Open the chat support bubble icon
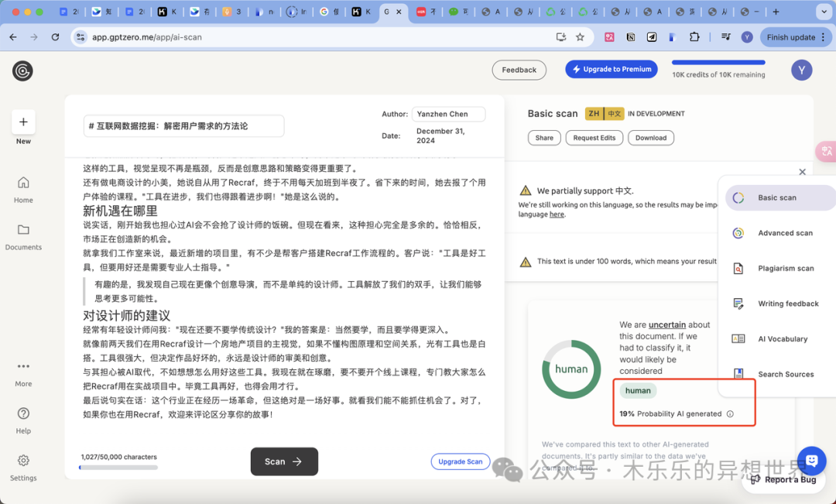 811,461
